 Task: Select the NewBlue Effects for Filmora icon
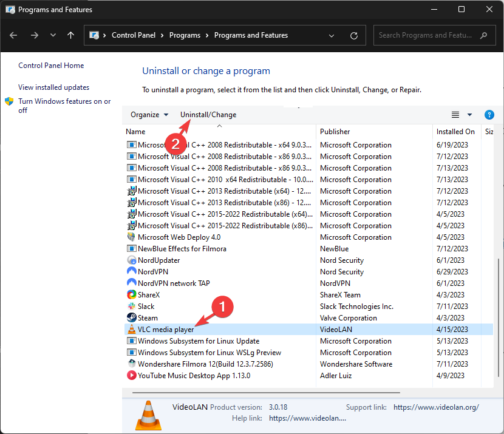coord(131,248)
